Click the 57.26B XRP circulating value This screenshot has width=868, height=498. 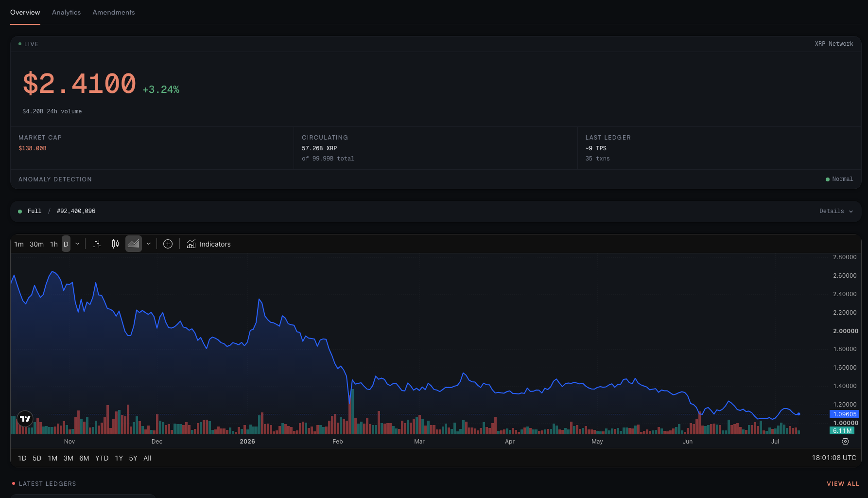tap(319, 148)
